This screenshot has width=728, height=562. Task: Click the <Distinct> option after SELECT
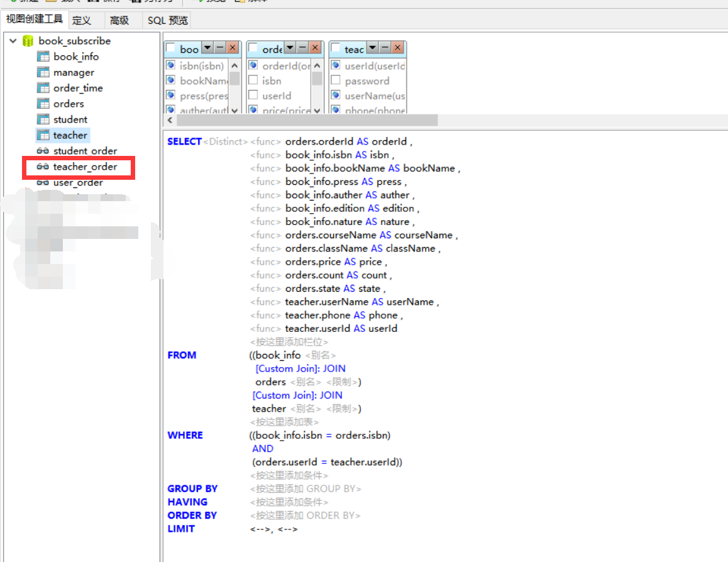tap(226, 141)
